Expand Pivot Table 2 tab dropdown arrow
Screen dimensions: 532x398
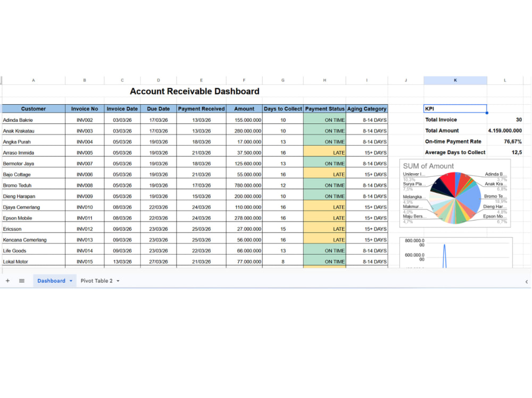118,281
